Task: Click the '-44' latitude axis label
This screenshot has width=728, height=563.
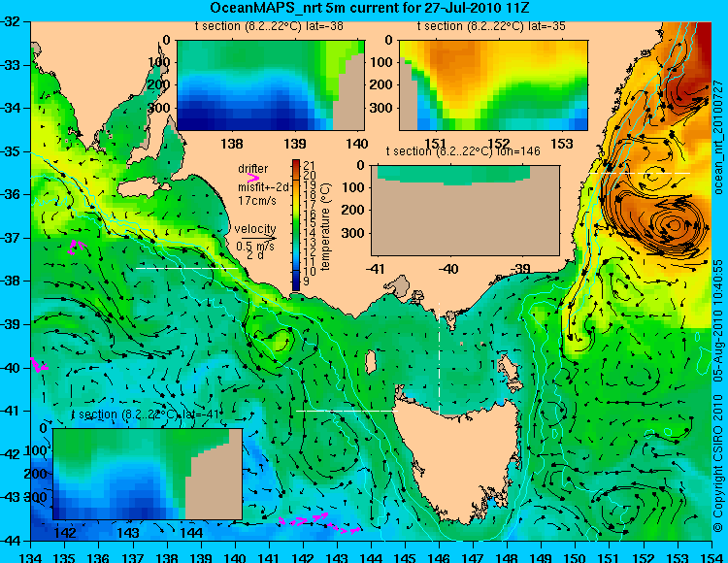Action: [x=11, y=541]
